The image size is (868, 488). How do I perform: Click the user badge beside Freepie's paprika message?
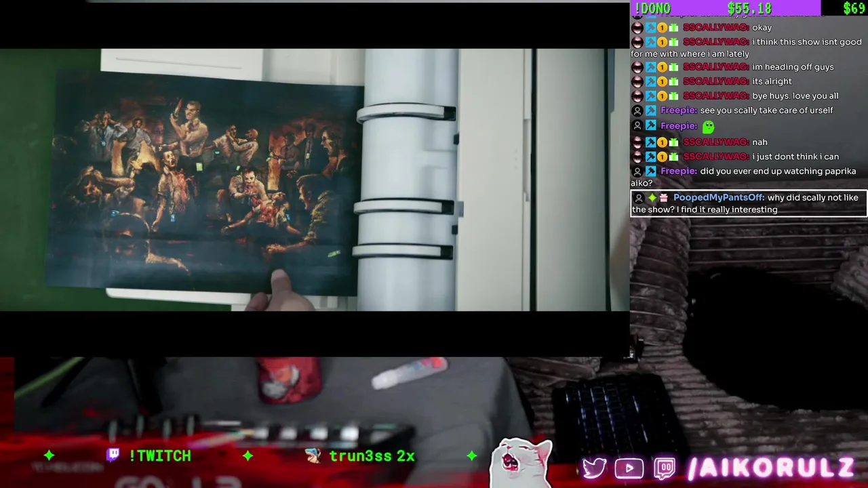pyautogui.click(x=637, y=171)
